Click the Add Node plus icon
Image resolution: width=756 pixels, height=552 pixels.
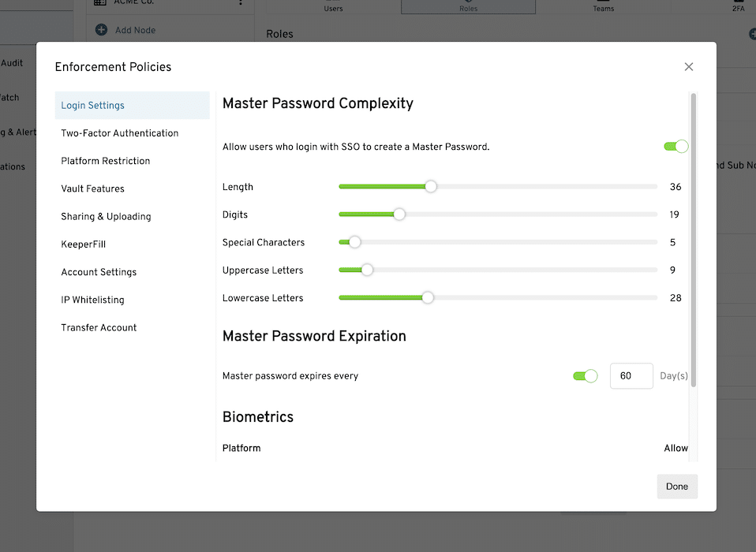click(101, 30)
